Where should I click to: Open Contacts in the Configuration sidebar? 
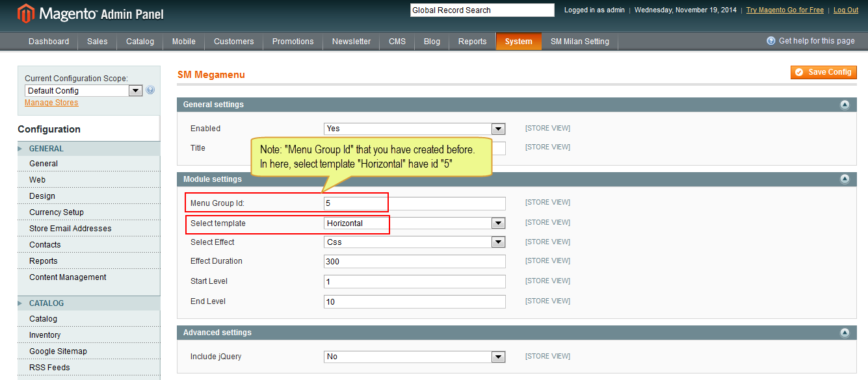coord(45,245)
